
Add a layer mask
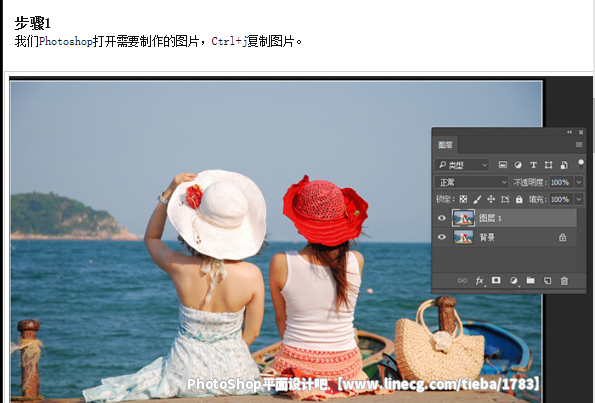tap(496, 280)
